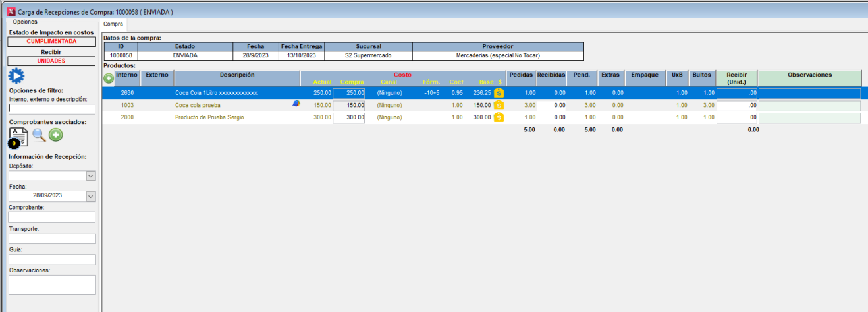Click the blue gear play icon
Screen dimensions: 868x312
click(16, 75)
